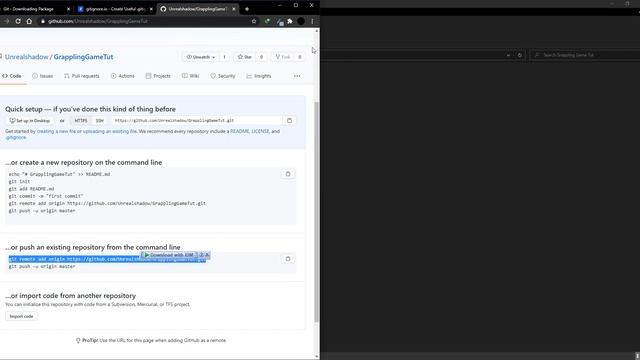The image size is (640, 360).
Task: Click the 'git init' command line
Action: (20, 182)
